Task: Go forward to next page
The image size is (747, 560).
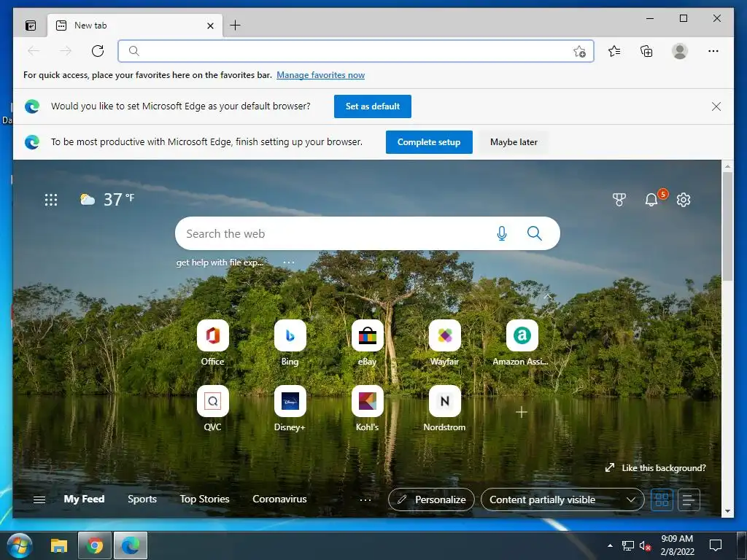Action: coord(65,51)
